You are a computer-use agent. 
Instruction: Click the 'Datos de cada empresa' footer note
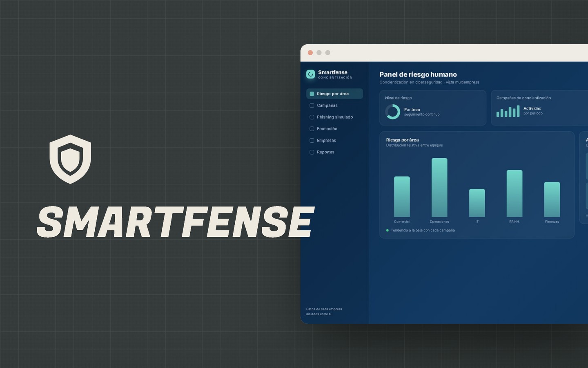[324, 312]
